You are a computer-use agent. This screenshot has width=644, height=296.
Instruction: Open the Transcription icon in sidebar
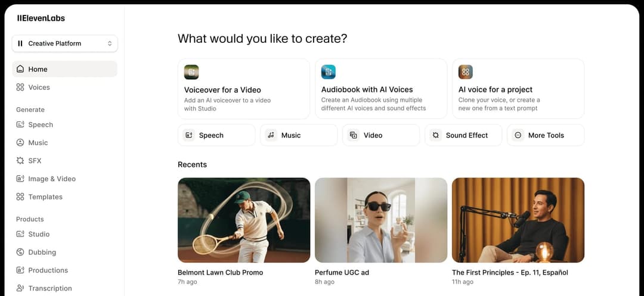20,288
